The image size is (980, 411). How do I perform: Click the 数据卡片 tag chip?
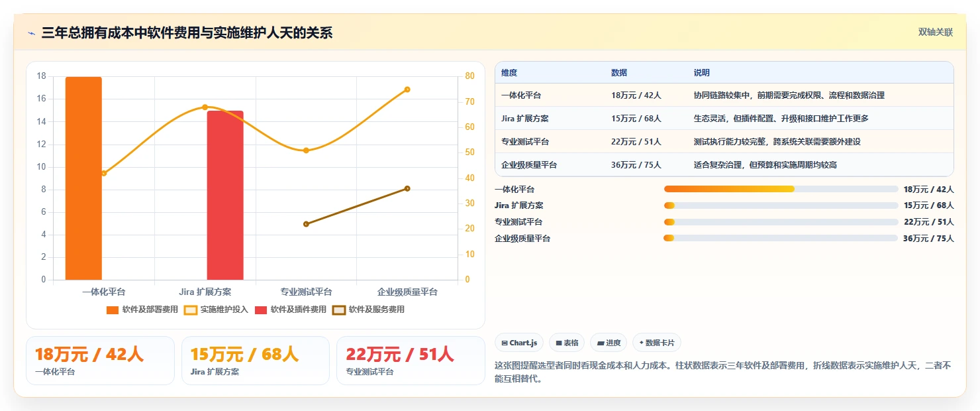[657, 343]
